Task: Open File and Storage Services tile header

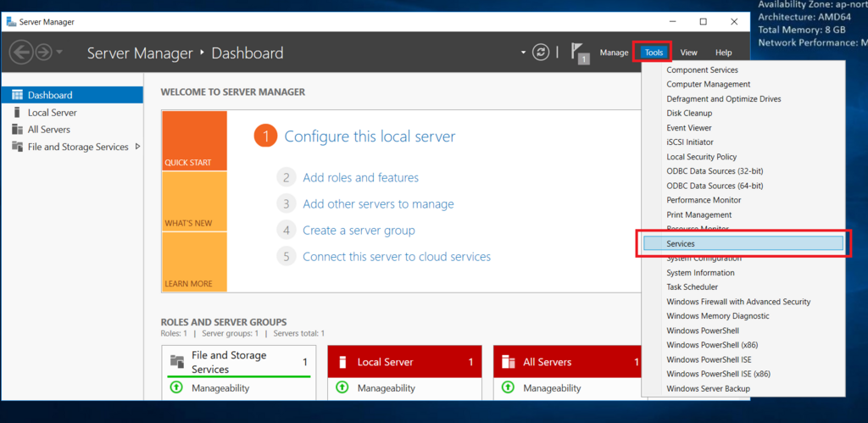Action: [x=238, y=362]
